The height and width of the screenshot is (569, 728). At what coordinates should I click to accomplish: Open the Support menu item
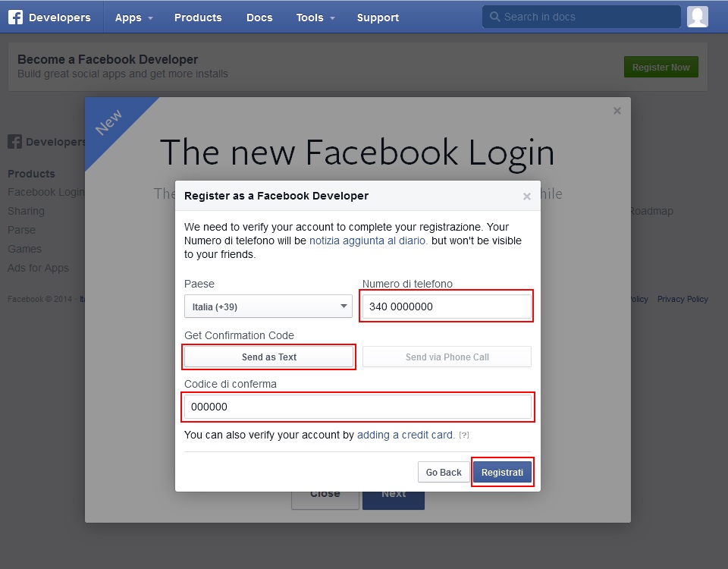(378, 17)
